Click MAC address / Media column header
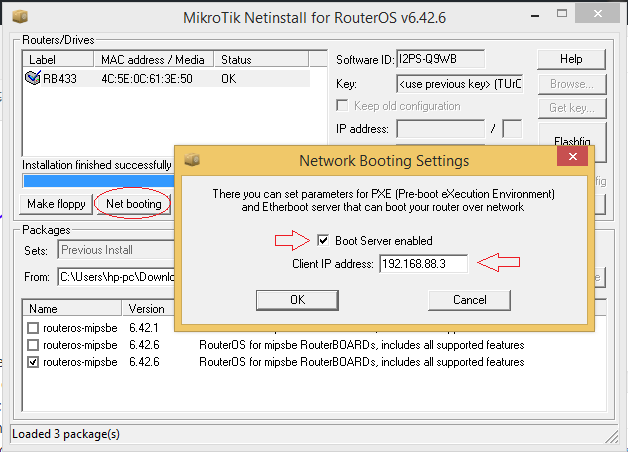The height and width of the screenshot is (452, 628). [x=153, y=59]
